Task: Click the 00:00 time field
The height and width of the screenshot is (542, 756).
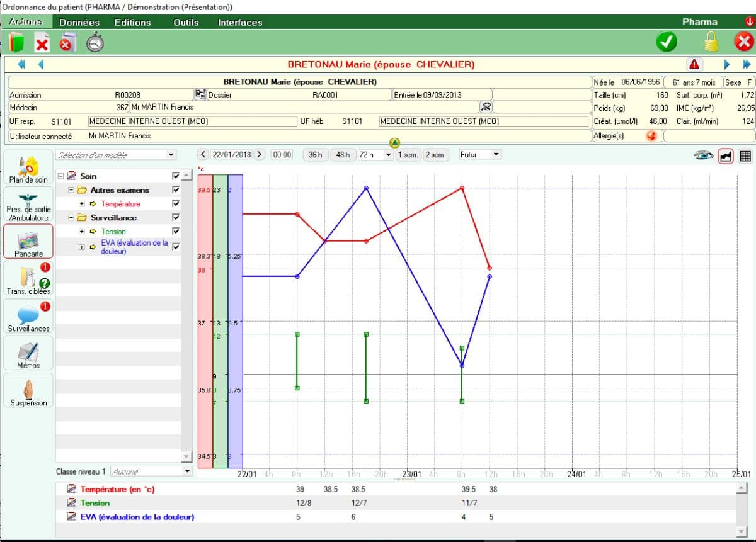Action: (282, 155)
